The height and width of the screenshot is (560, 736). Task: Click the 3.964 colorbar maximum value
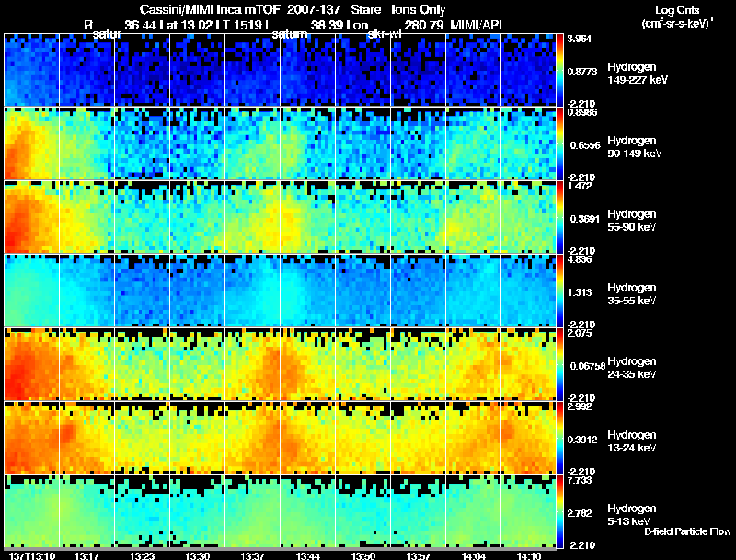tap(580, 39)
